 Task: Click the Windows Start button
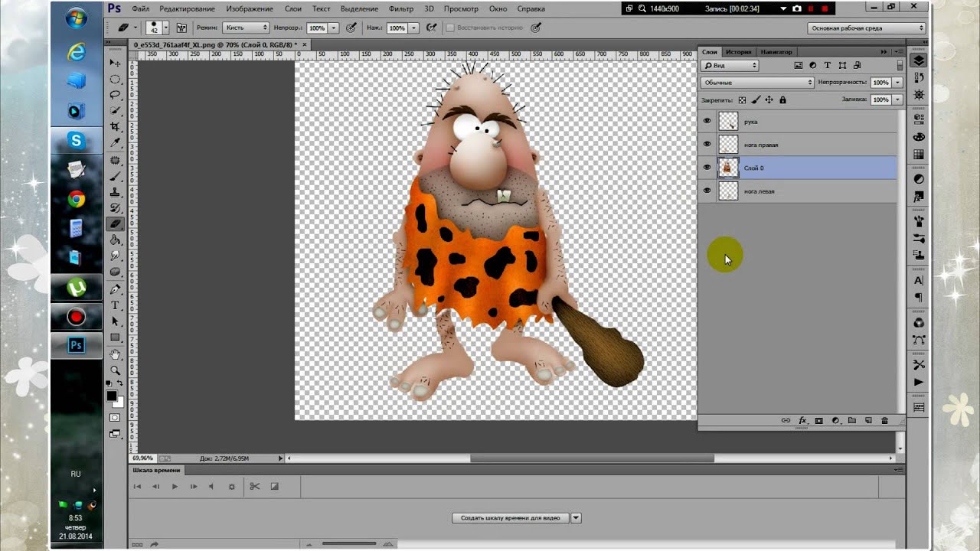click(x=77, y=18)
